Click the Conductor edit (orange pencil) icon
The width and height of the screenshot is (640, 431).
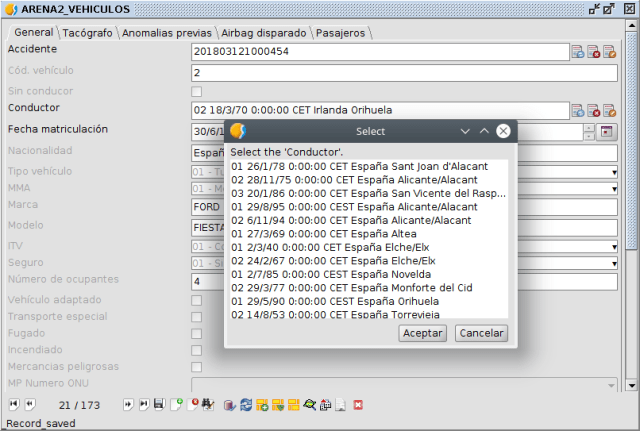[x=610, y=111]
